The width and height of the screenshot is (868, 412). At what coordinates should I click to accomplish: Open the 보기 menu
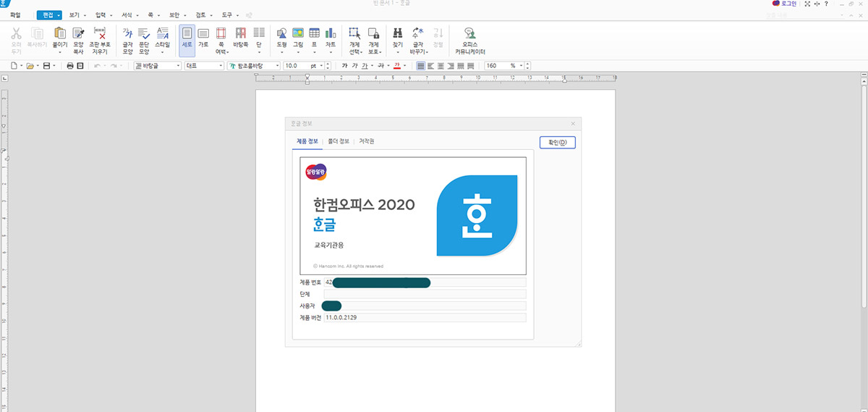[x=75, y=14]
